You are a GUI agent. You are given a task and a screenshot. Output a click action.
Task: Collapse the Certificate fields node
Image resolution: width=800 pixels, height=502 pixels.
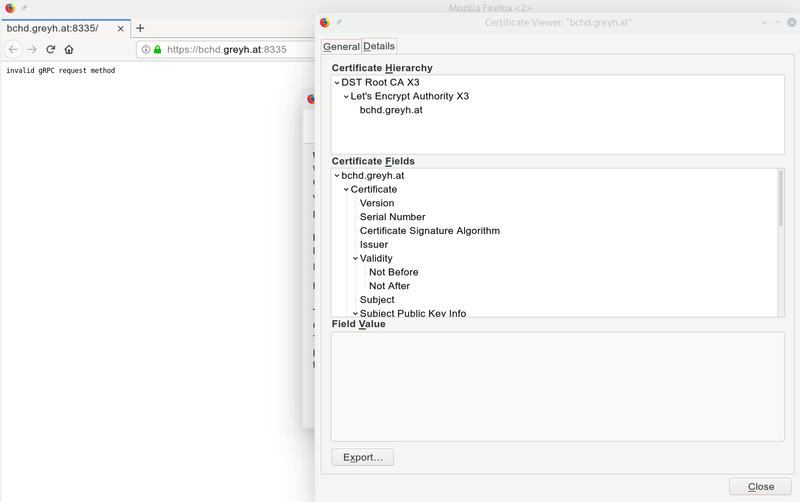(x=346, y=189)
